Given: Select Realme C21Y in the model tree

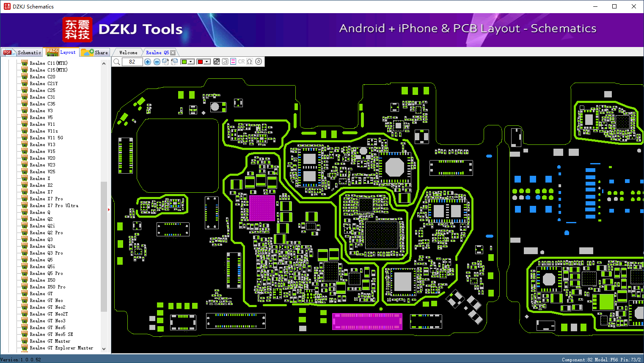Looking at the screenshot, I should tap(44, 83).
